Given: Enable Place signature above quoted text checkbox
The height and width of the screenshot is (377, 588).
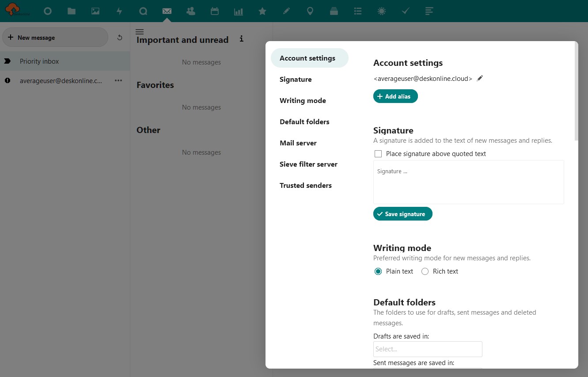Looking at the screenshot, I should coord(378,154).
